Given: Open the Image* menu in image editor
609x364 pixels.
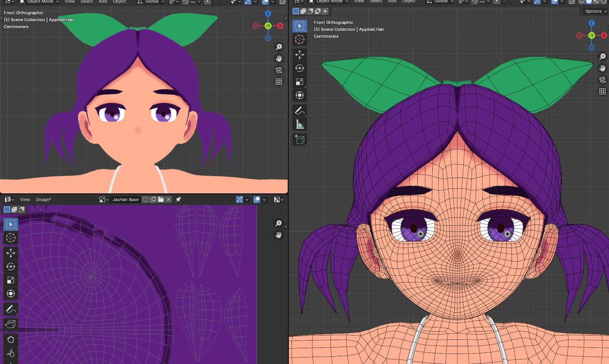Looking at the screenshot, I should (x=43, y=200).
